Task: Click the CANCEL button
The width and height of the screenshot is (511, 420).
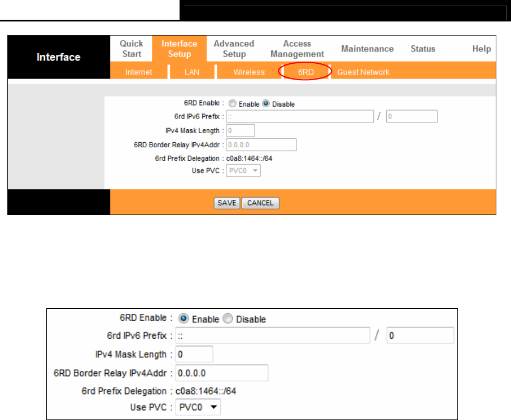Action: pyautogui.click(x=260, y=203)
